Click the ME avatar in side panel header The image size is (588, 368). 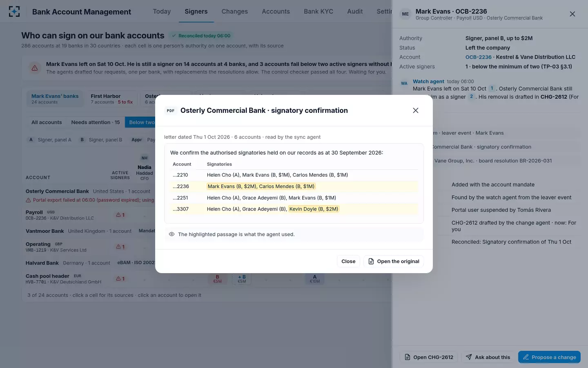coord(405,14)
